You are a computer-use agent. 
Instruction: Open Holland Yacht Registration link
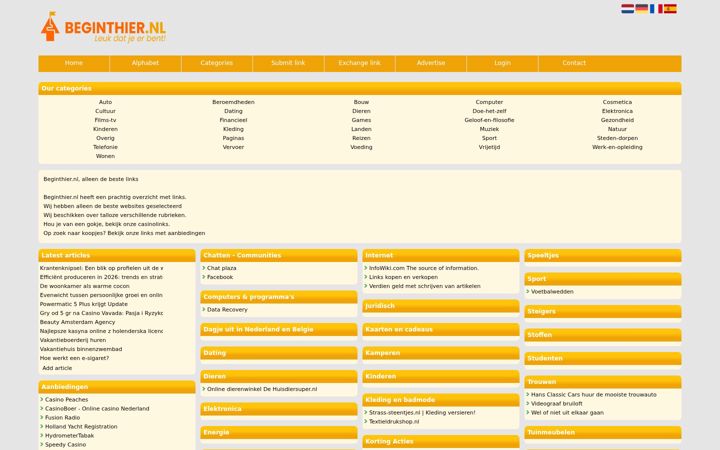81,427
